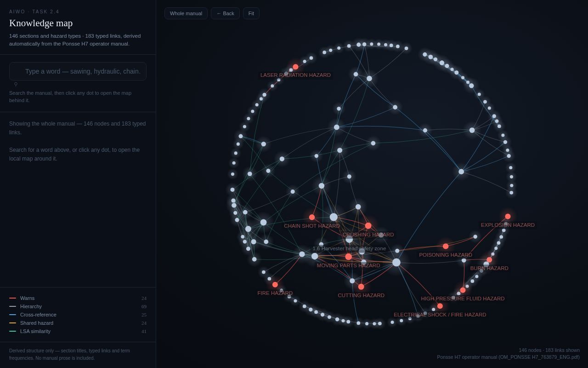The width and height of the screenshot is (588, 368).
Task: Open the red Electrical Shock / Fire Hazard dot
Action: tap(440, 306)
